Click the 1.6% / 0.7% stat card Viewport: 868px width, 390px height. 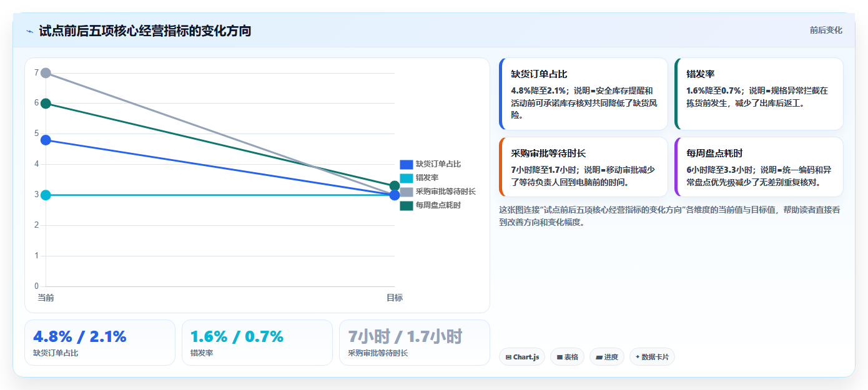[257, 343]
